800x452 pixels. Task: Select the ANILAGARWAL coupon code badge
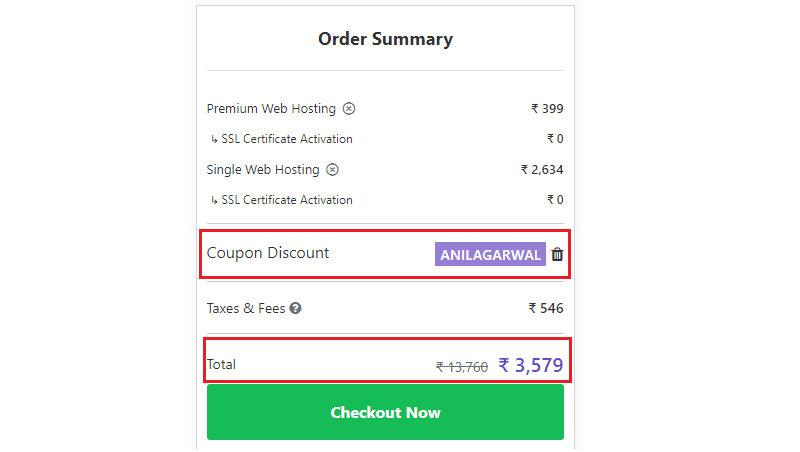coord(490,254)
